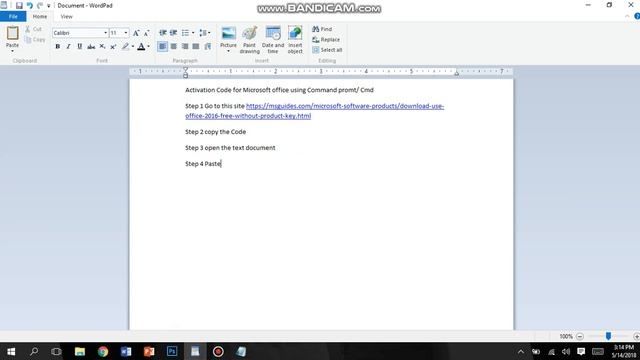Toggle Strikethrough formatting
The height and width of the screenshot is (360, 640).
click(91, 47)
